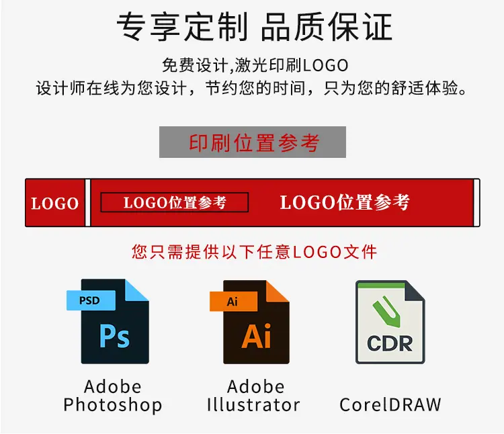The width and height of the screenshot is (504, 434).
Task: Click the large orange Ai letters
Action: pos(256,336)
